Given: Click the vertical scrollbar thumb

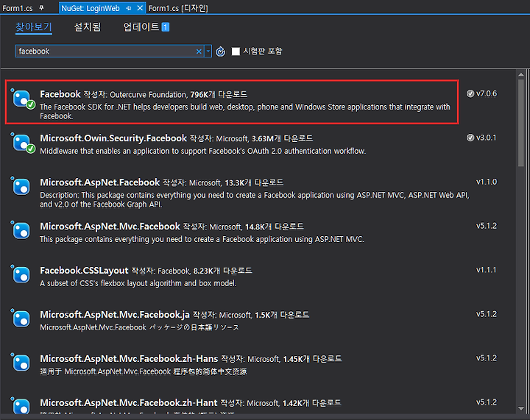Looking at the screenshot, I should pyautogui.click(x=521, y=123).
